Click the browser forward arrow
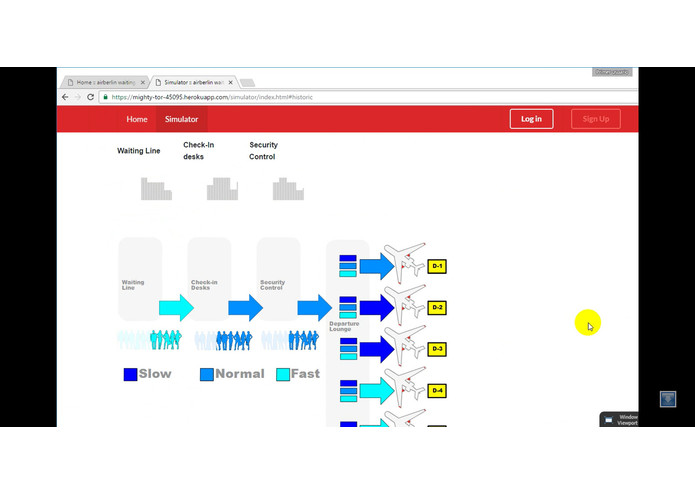Screen dimensions: 695x494 click(78, 97)
